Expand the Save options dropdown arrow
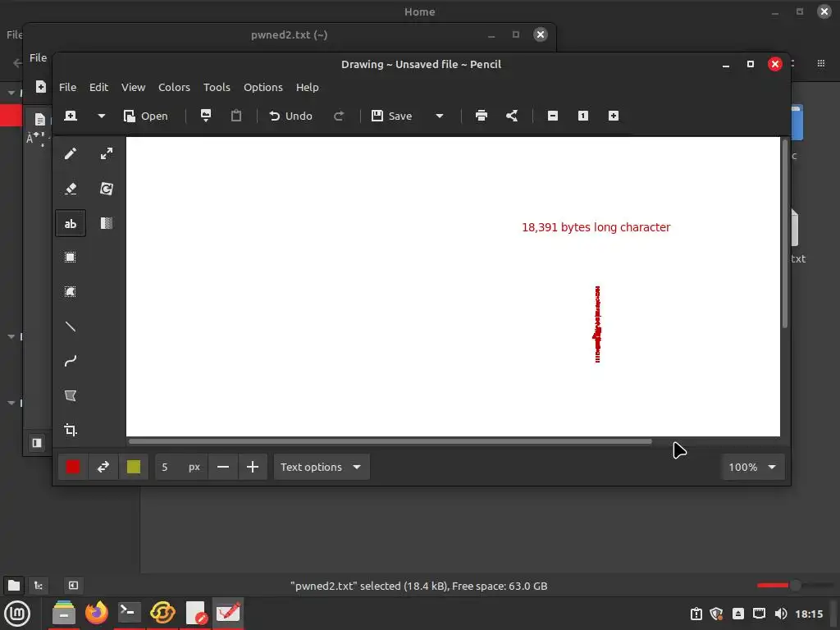The image size is (840, 630). click(440, 116)
